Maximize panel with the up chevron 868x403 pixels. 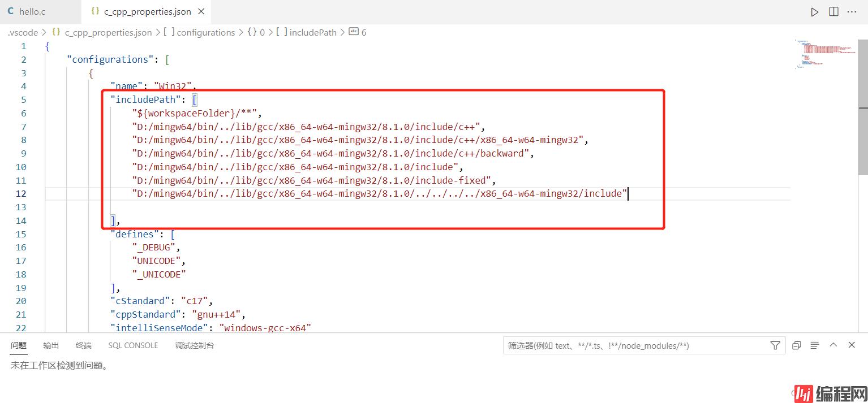(x=833, y=345)
